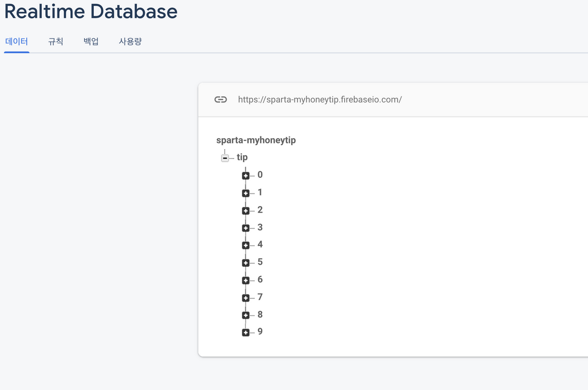This screenshot has width=588, height=390.
Task: Expand node 5 with plus icon
Action: pyautogui.click(x=246, y=263)
